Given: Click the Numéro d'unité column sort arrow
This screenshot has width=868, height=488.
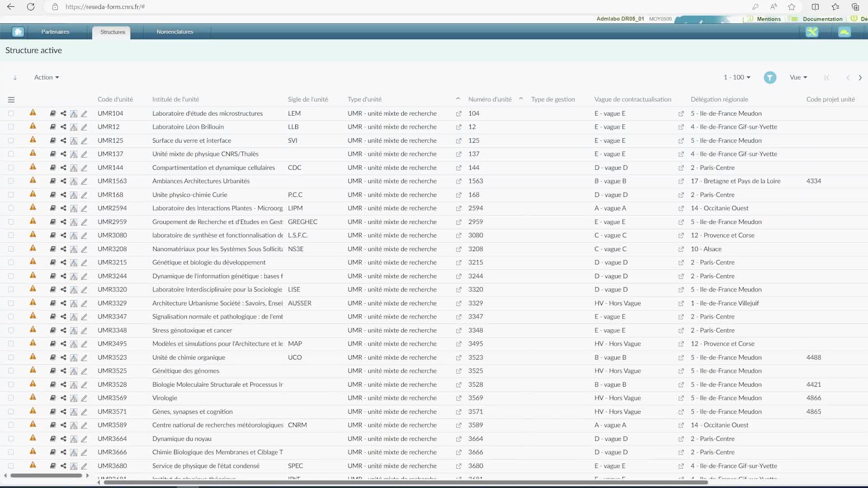Looking at the screenshot, I should tap(521, 99).
